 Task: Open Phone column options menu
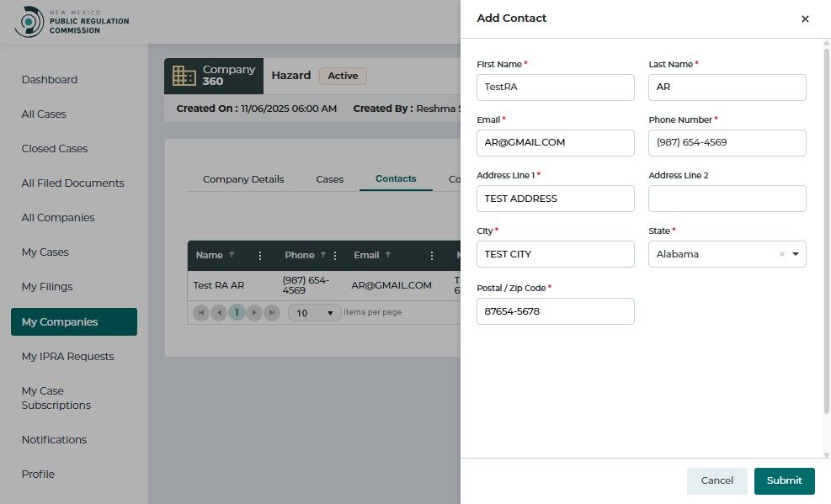point(335,256)
